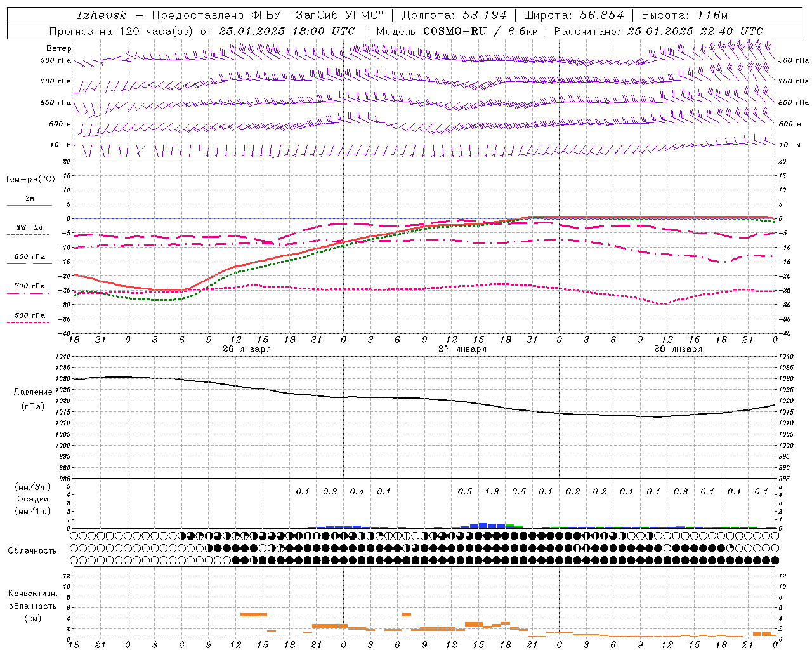The height and width of the screenshot is (650, 812).
Task: Select the Облачность cloud cover label
Action: pyautogui.click(x=32, y=550)
